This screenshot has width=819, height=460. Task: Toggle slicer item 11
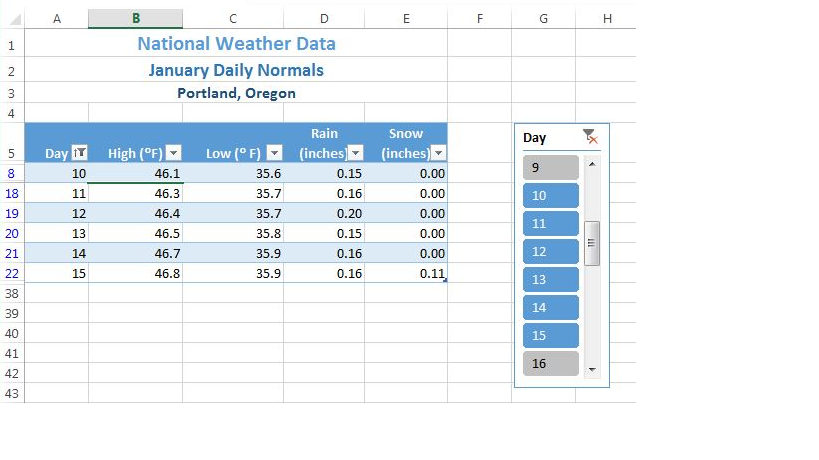[x=551, y=223]
